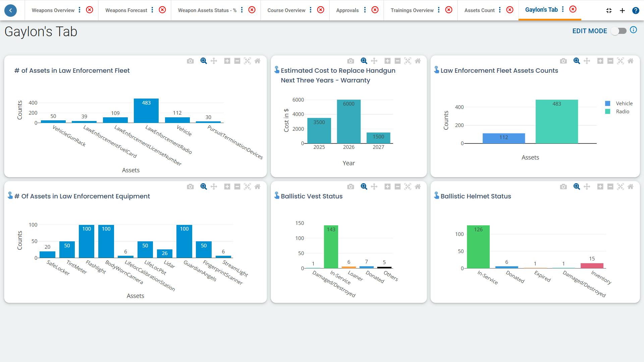Zoom out on Law Enforcement Equipment chart
The image size is (644, 362).
[x=237, y=187]
